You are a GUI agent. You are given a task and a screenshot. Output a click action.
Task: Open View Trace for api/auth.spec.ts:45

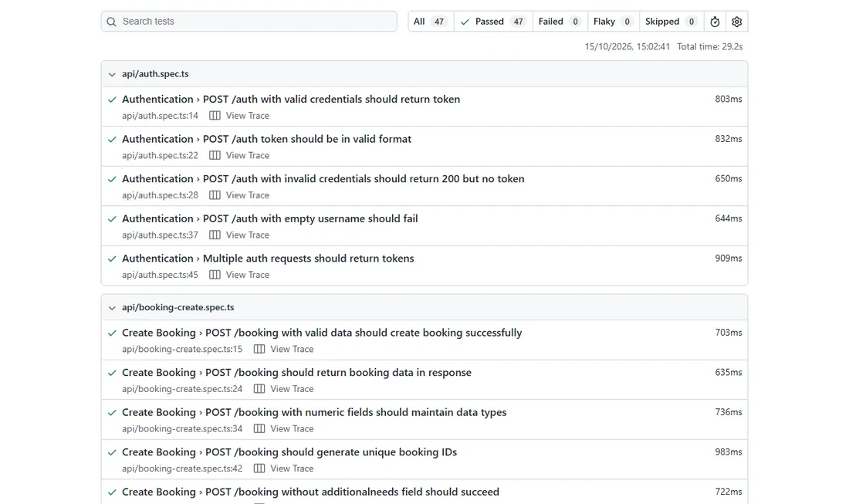tap(248, 275)
